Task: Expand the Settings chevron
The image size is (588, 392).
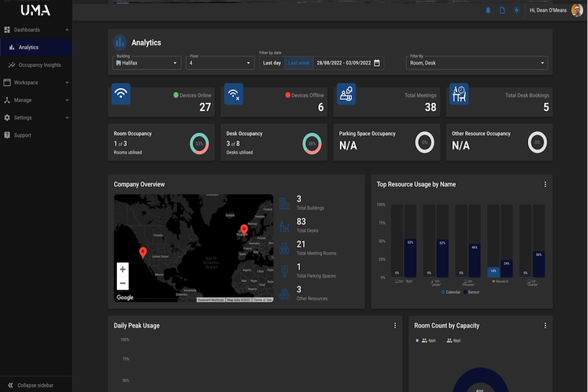Action: pyautogui.click(x=67, y=118)
